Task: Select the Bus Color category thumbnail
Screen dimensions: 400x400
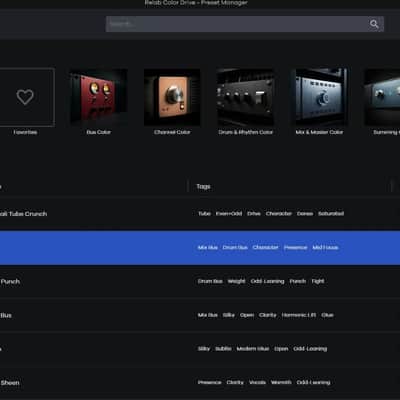Action: (99, 97)
